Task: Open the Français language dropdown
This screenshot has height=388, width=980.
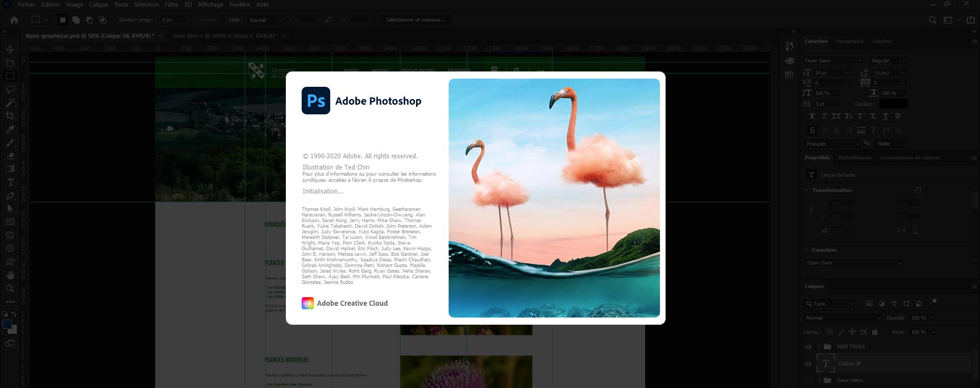Action: coord(832,144)
